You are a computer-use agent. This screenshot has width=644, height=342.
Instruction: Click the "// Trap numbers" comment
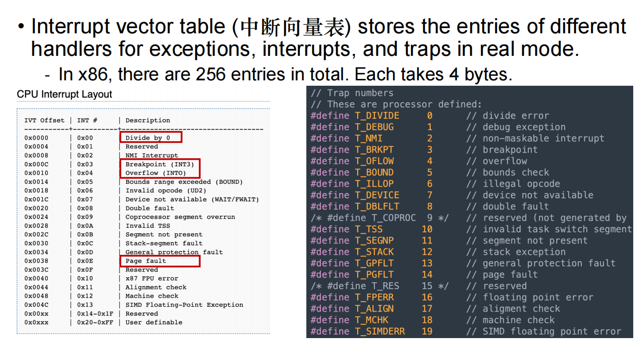(x=352, y=93)
